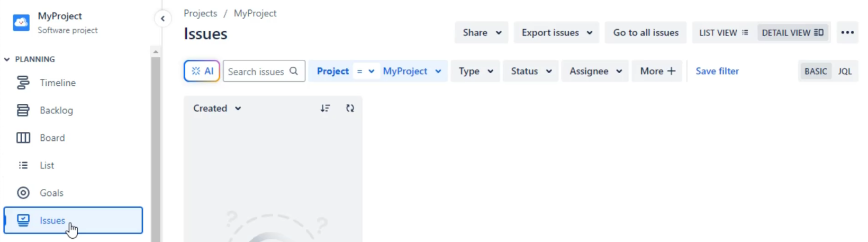868x242 pixels.
Task: Click the Issues page heading text
Action: point(205,34)
